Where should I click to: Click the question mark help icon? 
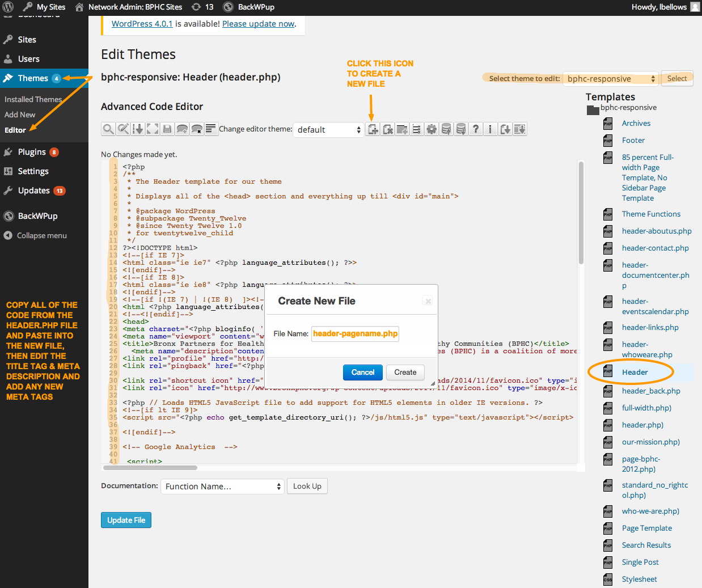476,129
